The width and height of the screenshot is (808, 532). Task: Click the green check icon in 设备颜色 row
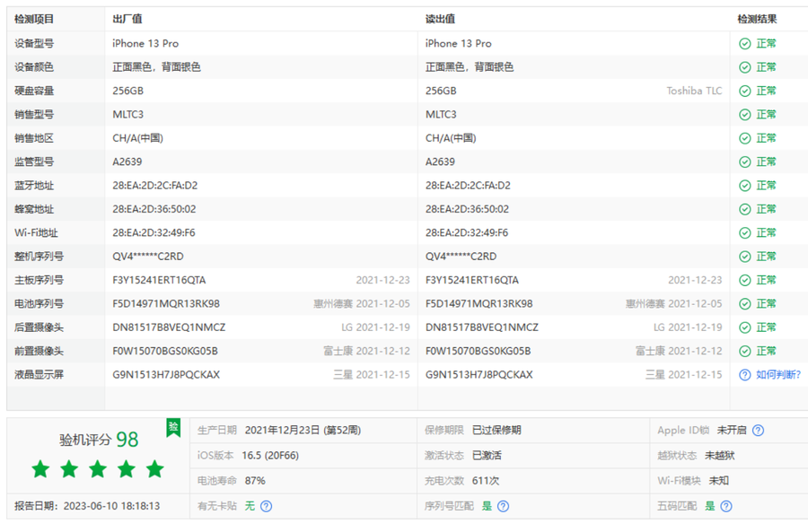744,67
